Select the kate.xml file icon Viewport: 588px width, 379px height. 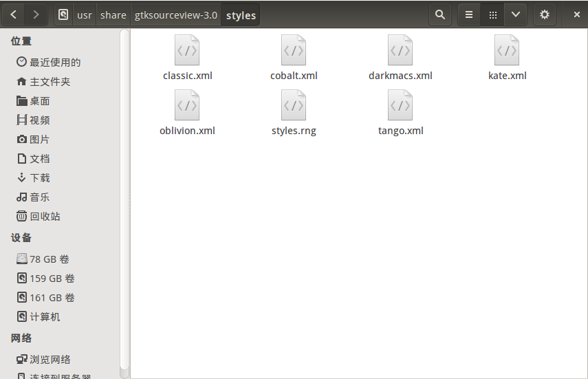click(507, 50)
